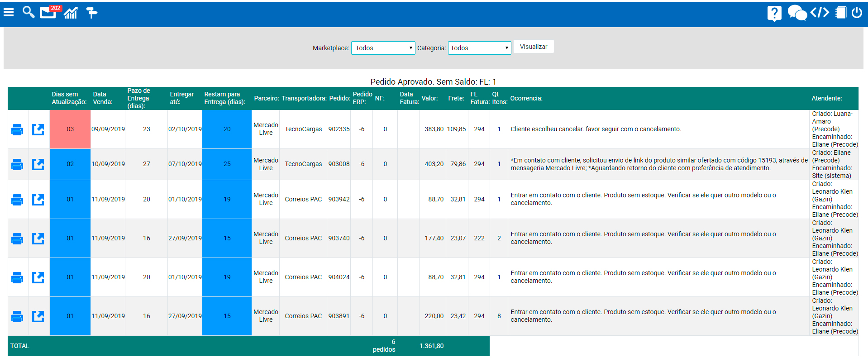Image resolution: width=868 pixels, height=358 pixels.
Task: Open order 904024 in external view
Action: point(38,277)
